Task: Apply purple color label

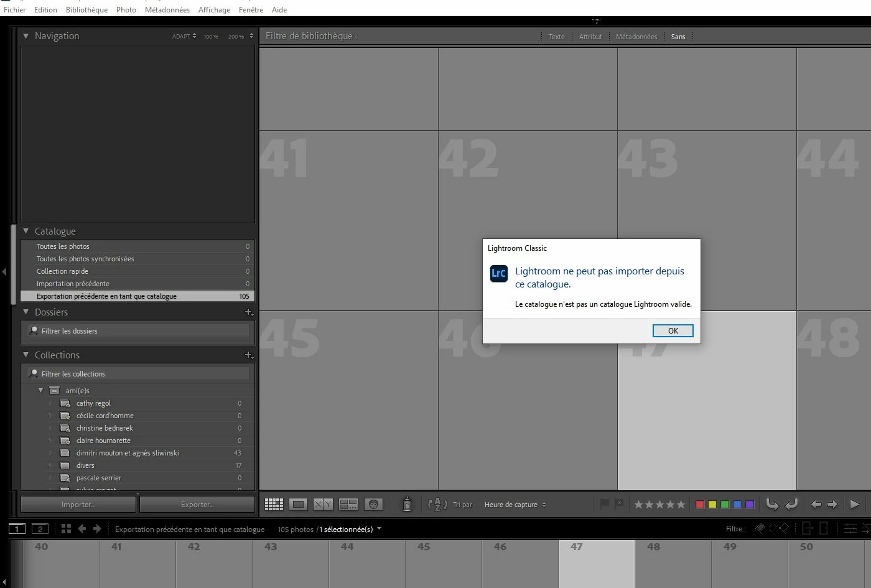Action: [x=750, y=505]
